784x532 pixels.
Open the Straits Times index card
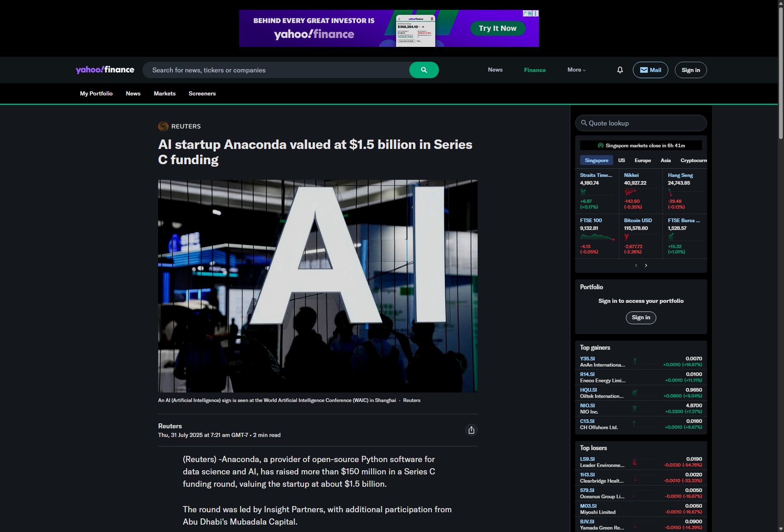(x=597, y=191)
